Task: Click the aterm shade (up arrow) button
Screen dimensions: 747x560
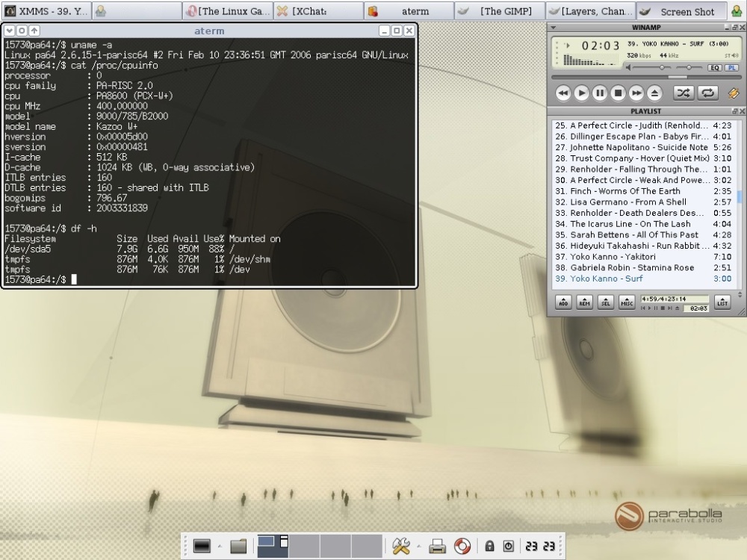Action: [34, 31]
